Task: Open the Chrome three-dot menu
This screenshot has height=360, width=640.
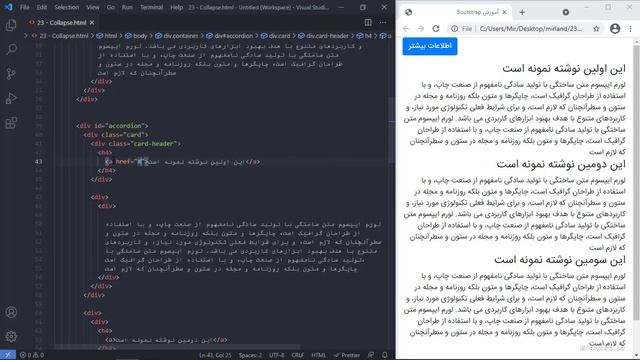Action: click(x=630, y=29)
